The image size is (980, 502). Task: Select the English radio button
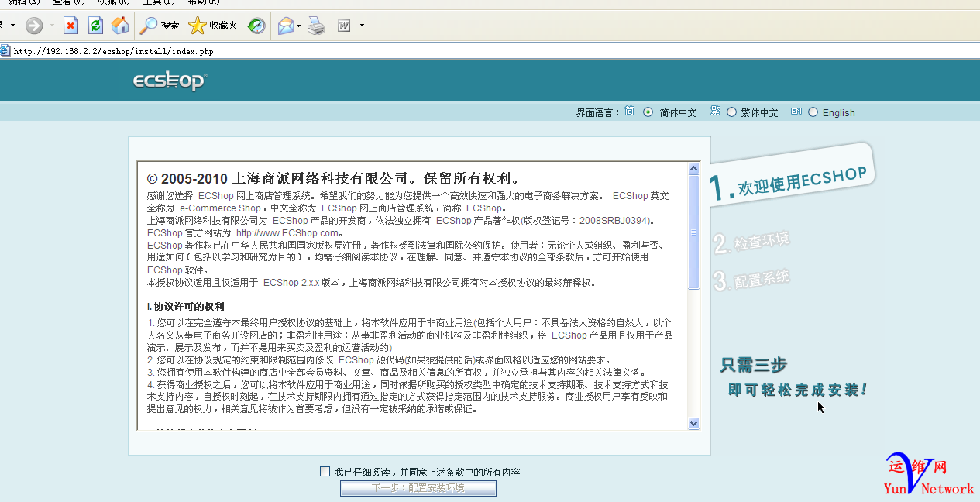813,112
